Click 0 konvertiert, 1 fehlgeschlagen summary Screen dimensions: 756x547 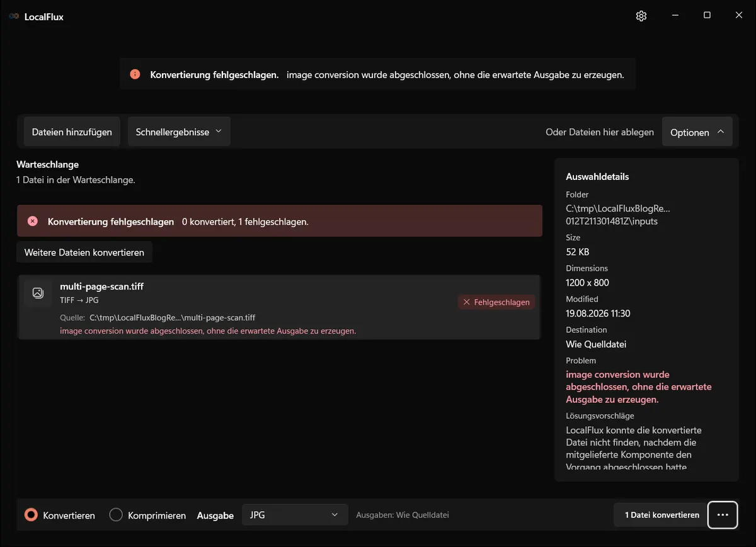[x=245, y=222]
